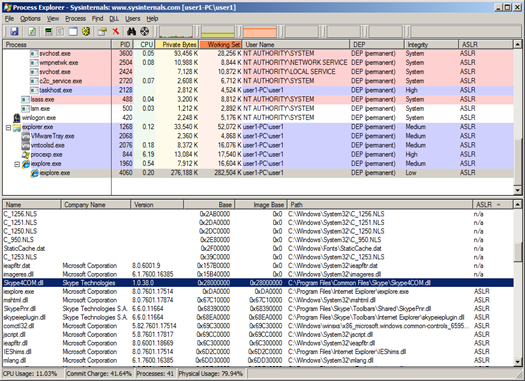The height and width of the screenshot is (381, 525).
Task: Click the Process Explorer title bar icon
Action: point(7,7)
